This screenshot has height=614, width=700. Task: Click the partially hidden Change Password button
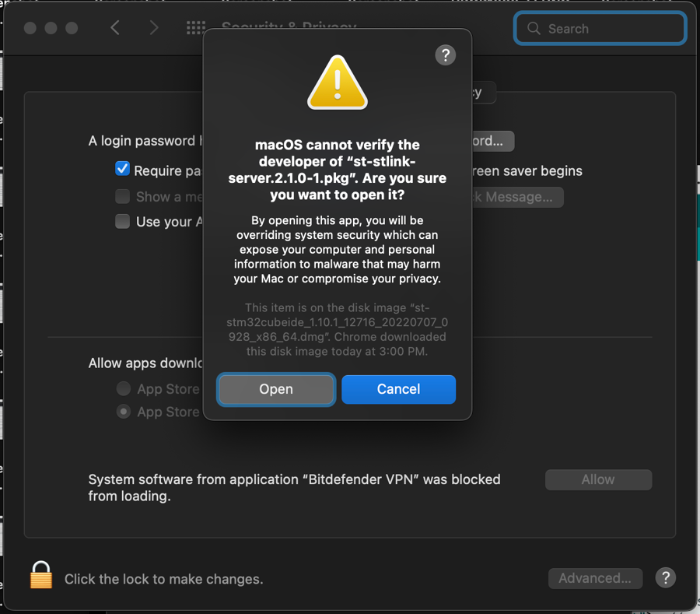[x=492, y=141]
